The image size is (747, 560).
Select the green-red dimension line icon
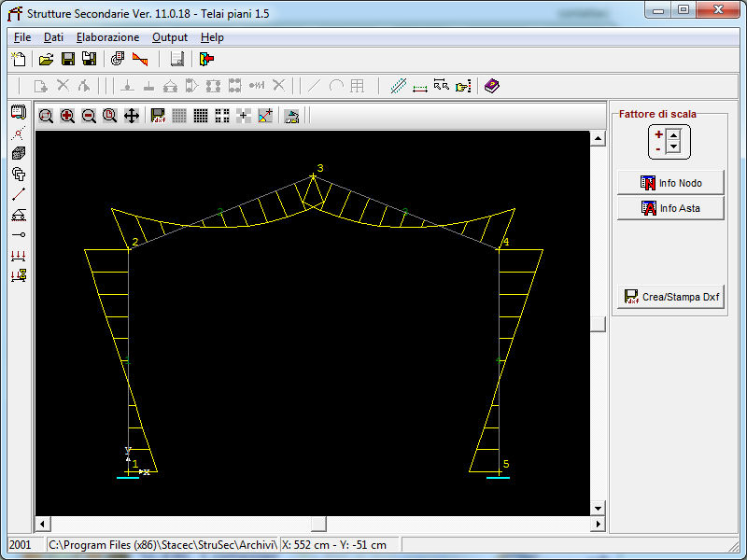(x=419, y=87)
